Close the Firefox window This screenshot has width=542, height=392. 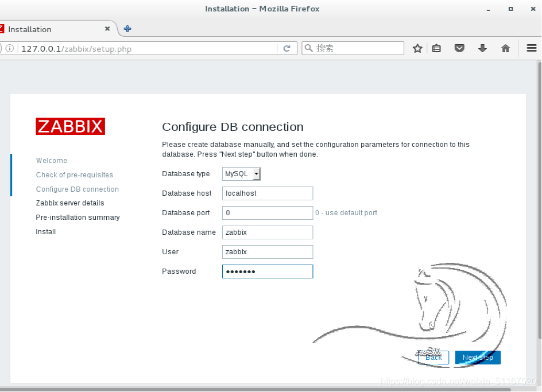pyautogui.click(x=533, y=9)
